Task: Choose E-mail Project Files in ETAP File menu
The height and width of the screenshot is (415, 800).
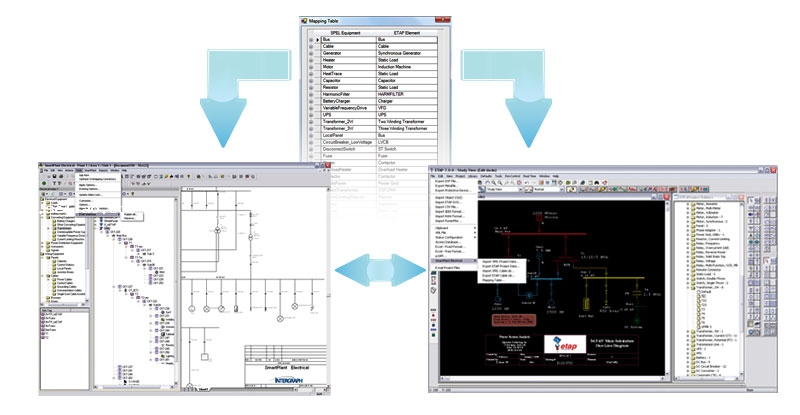Action: 447,267
